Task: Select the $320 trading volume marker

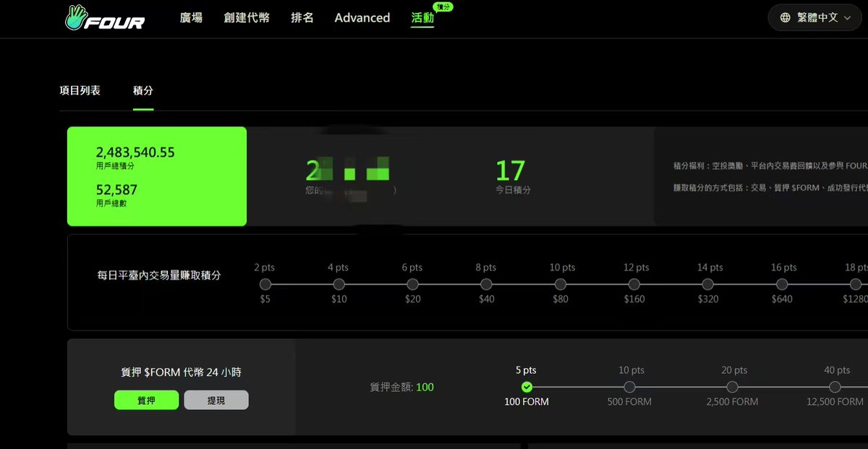Action: click(x=708, y=284)
